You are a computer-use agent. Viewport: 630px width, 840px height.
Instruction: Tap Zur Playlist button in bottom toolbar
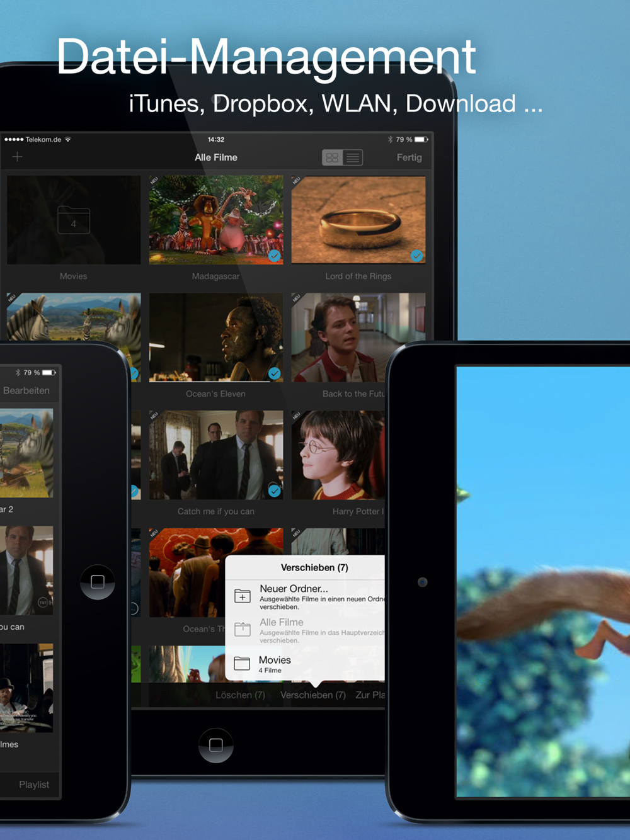(x=370, y=695)
